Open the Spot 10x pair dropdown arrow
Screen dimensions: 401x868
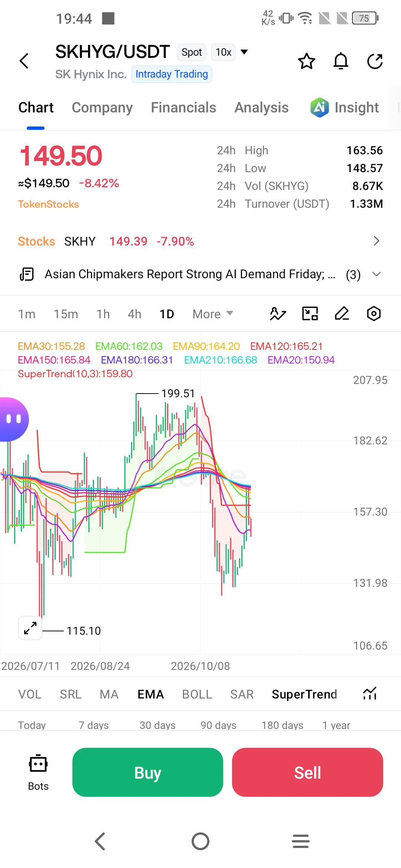(x=244, y=52)
